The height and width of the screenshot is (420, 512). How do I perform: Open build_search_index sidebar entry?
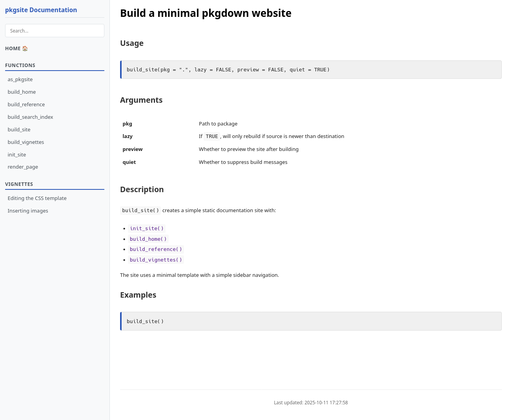click(x=30, y=117)
